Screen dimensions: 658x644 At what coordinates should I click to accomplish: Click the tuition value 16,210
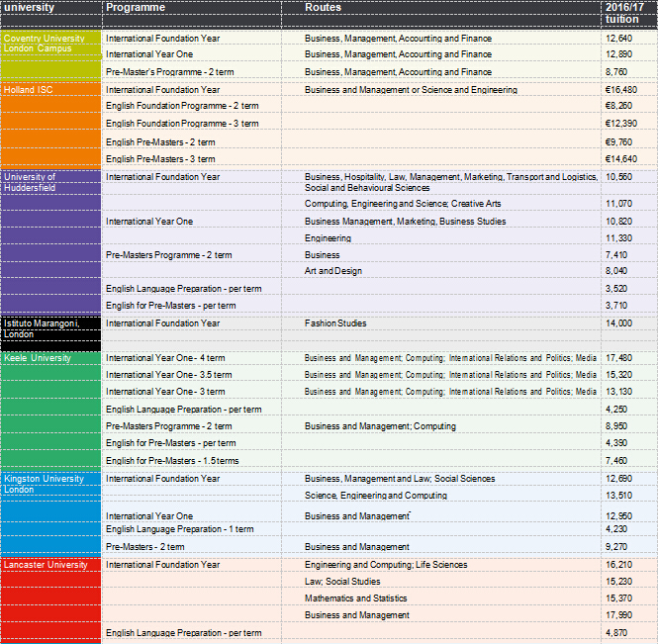618,565
